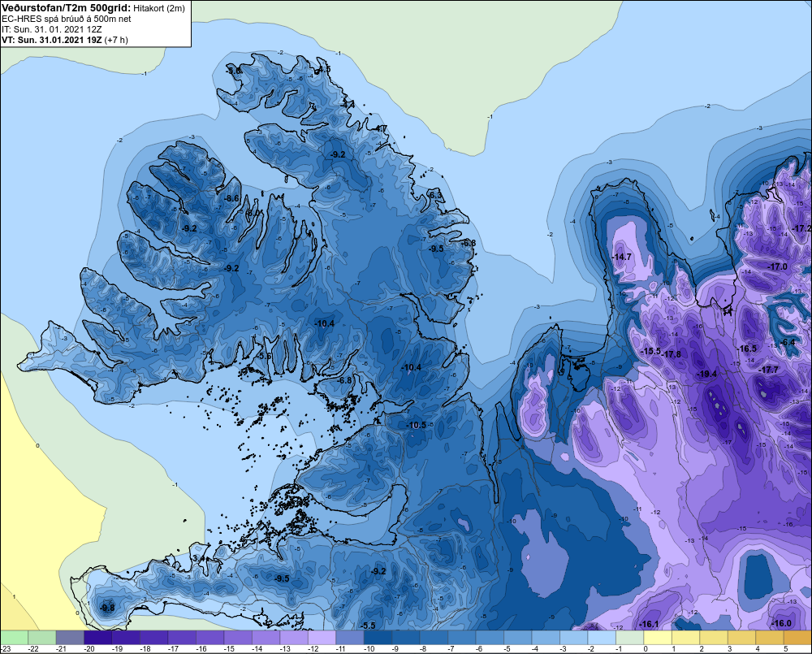This screenshot has height=654, width=812.
Task: Select the legend swatch between 2 and 3
Action: click(713, 637)
